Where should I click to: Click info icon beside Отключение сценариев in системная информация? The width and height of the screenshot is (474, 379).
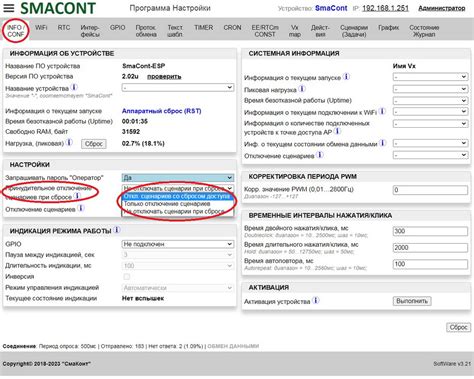(x=320, y=155)
